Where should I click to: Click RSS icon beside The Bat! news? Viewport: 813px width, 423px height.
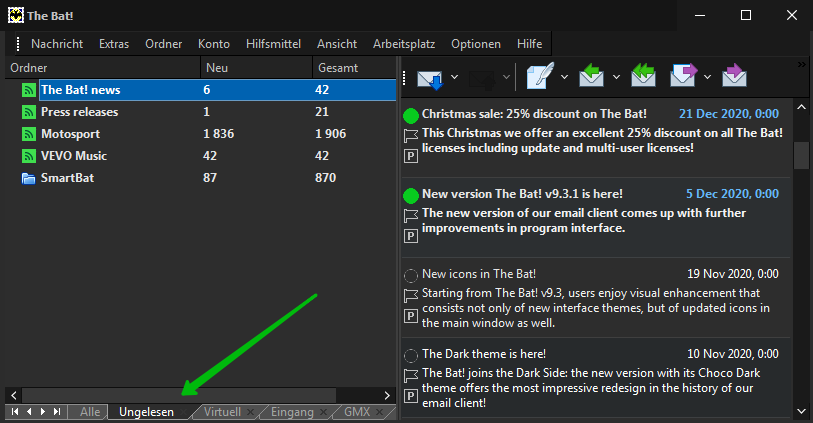point(29,90)
